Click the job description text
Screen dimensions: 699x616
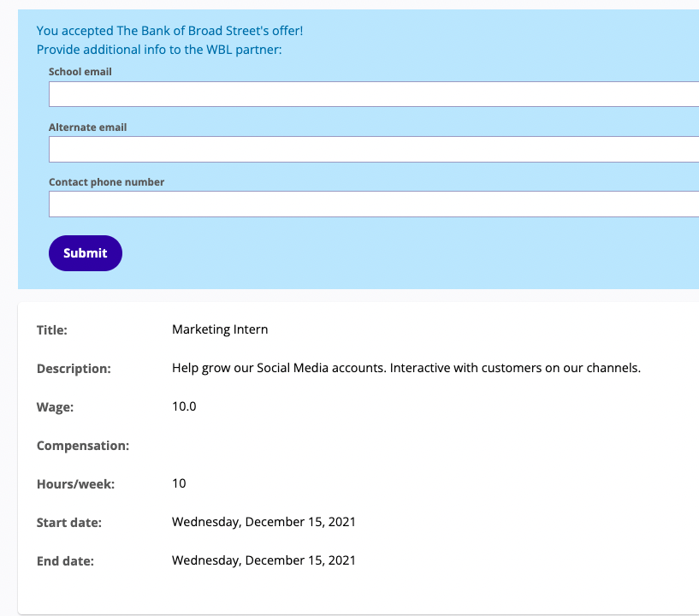[x=406, y=368]
